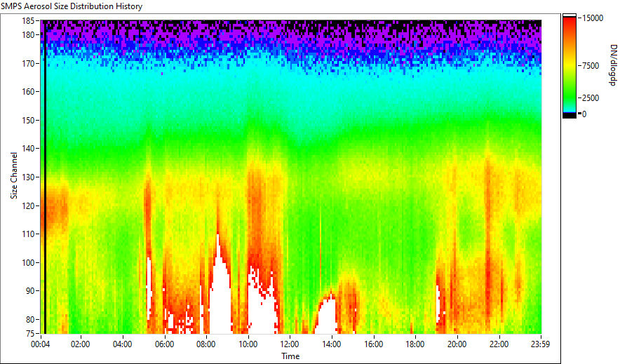Click the 06:00 time axis label
The image size is (620, 364).
[164, 344]
